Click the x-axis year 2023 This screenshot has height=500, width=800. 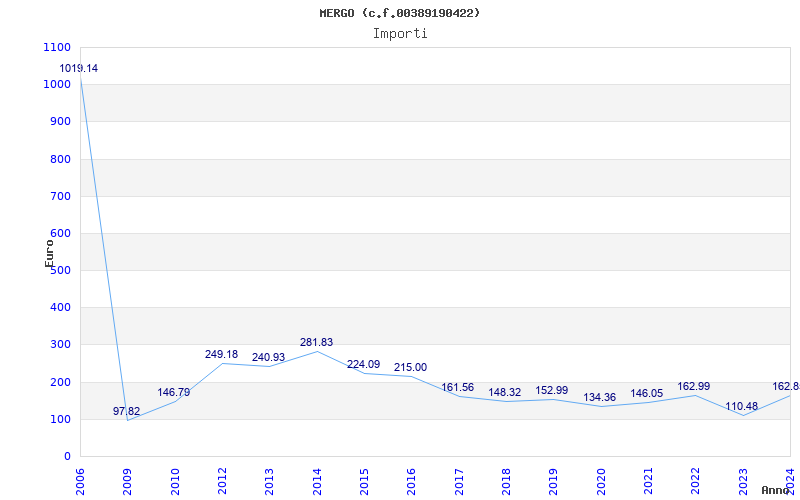(x=742, y=482)
